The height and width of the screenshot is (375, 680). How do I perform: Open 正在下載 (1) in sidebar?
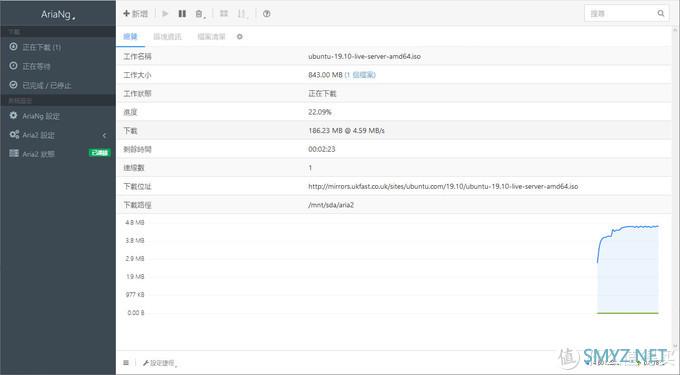(58, 47)
